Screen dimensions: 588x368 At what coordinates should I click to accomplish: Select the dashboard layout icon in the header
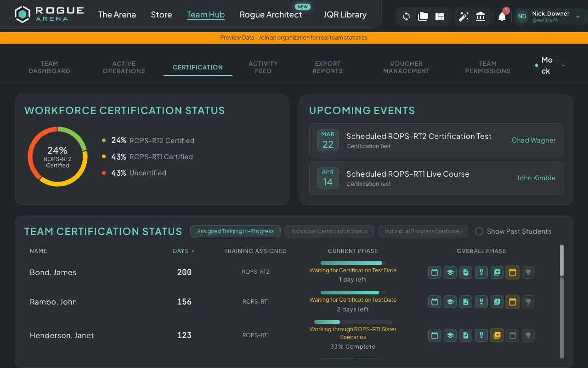(439, 16)
